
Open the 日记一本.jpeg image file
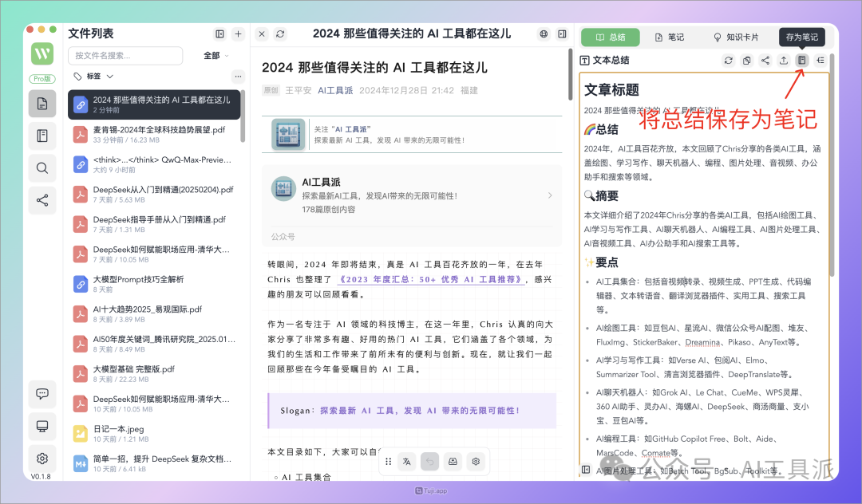click(x=154, y=434)
